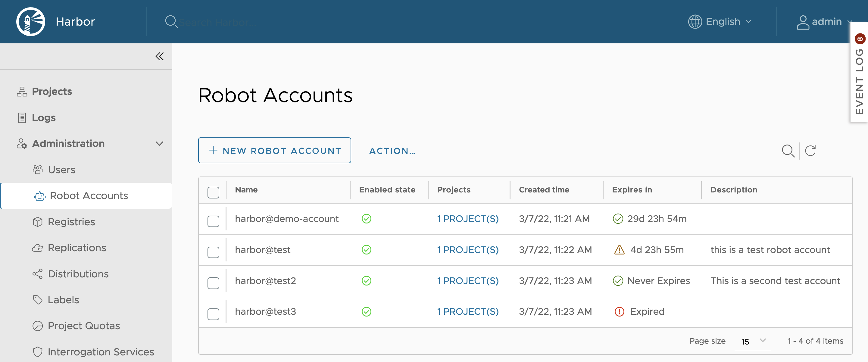868x362 pixels.
Task: Click the Interrogation Services shield icon
Action: pyautogui.click(x=38, y=352)
